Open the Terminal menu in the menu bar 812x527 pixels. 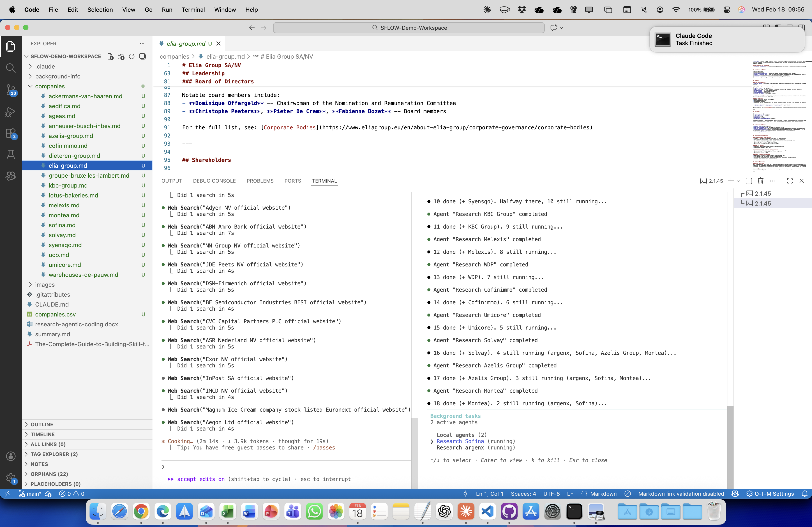point(193,9)
